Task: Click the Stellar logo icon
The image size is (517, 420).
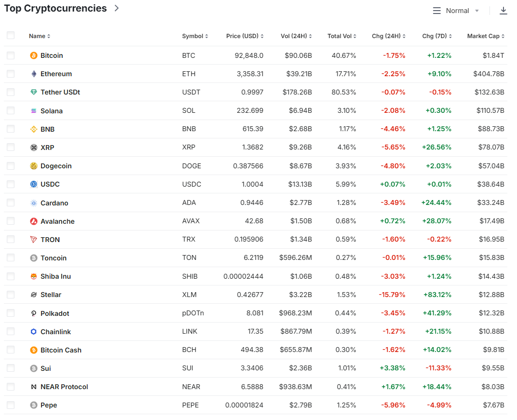Action: point(34,295)
